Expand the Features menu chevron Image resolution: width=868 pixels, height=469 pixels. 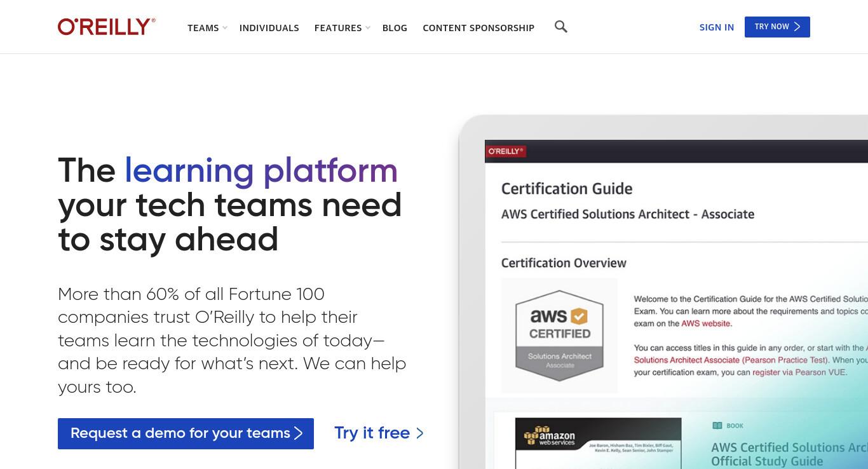[x=368, y=28]
